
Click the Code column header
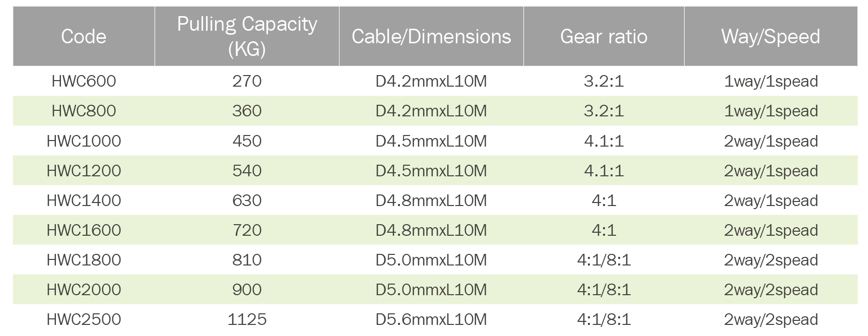(x=84, y=36)
